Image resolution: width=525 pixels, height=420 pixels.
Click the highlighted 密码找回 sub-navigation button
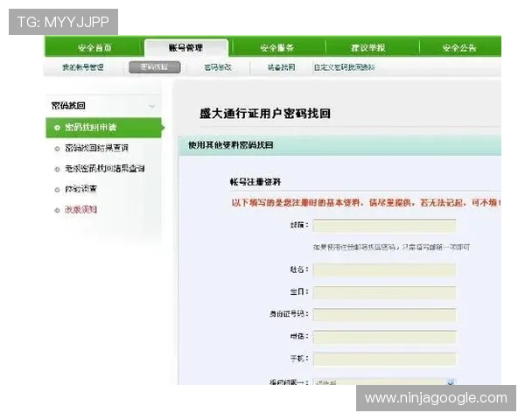(155, 67)
